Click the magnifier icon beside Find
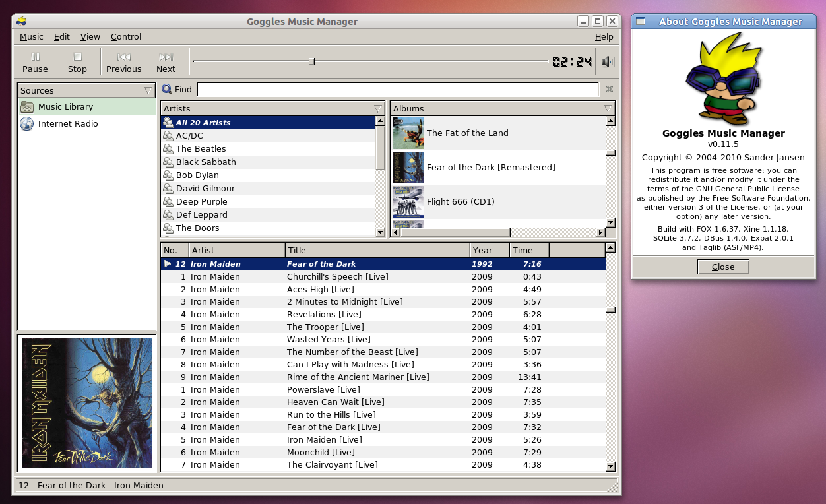 coord(167,89)
